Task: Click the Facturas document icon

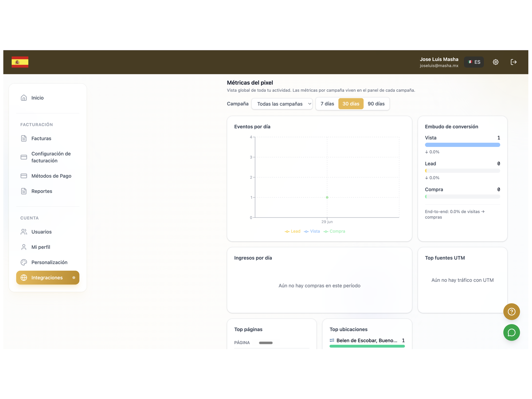Action: pos(24,138)
